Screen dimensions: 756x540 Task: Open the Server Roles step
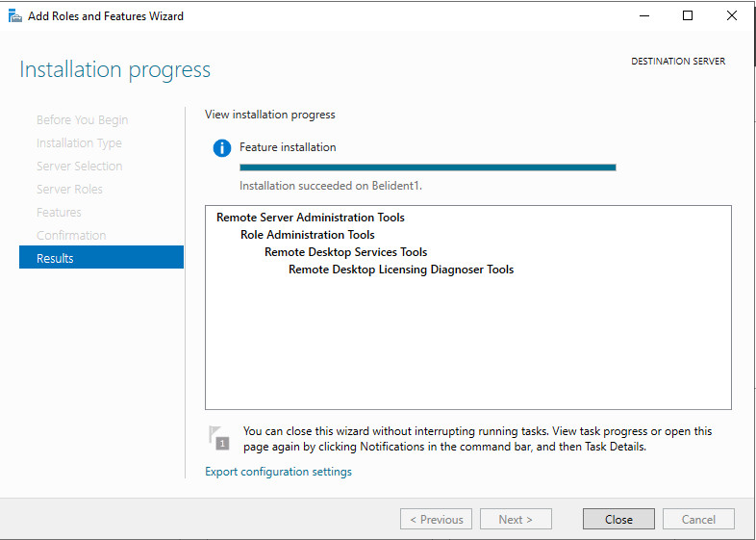69,190
